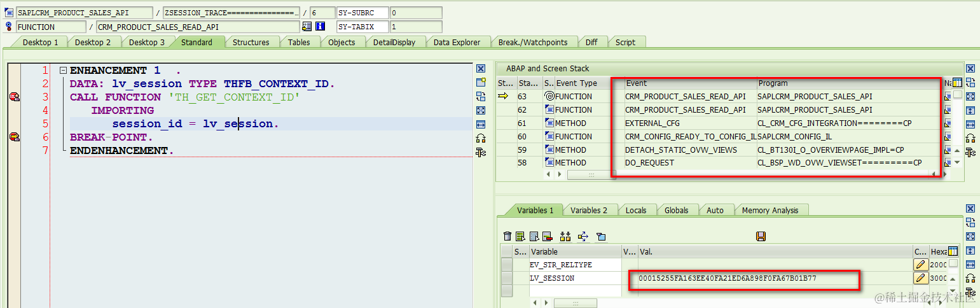Image resolution: width=980 pixels, height=308 pixels.
Task: Switch to the Desktop 1 tab
Action: point(40,42)
